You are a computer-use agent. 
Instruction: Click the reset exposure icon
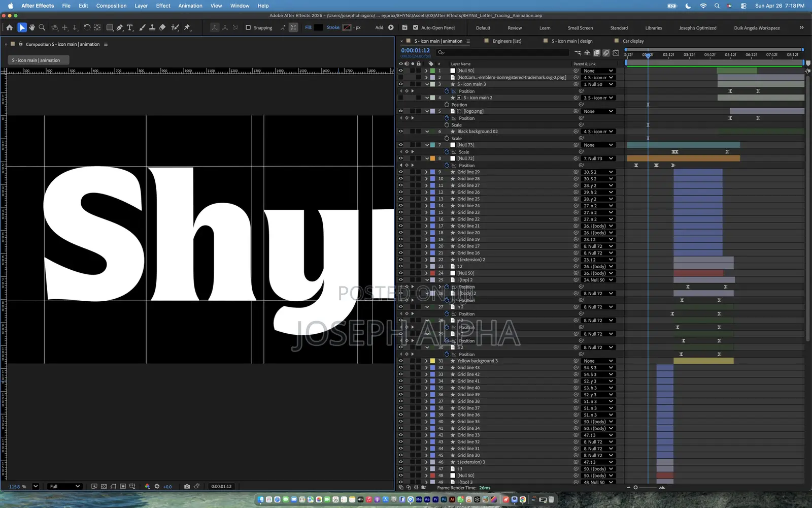(x=157, y=486)
